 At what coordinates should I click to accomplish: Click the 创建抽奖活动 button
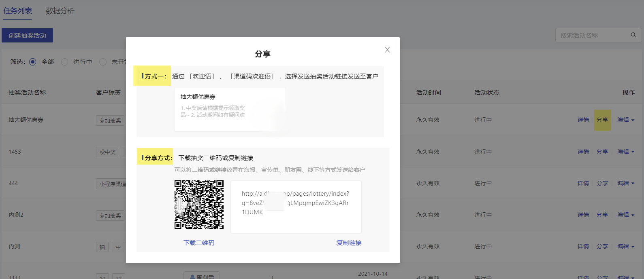(28, 35)
